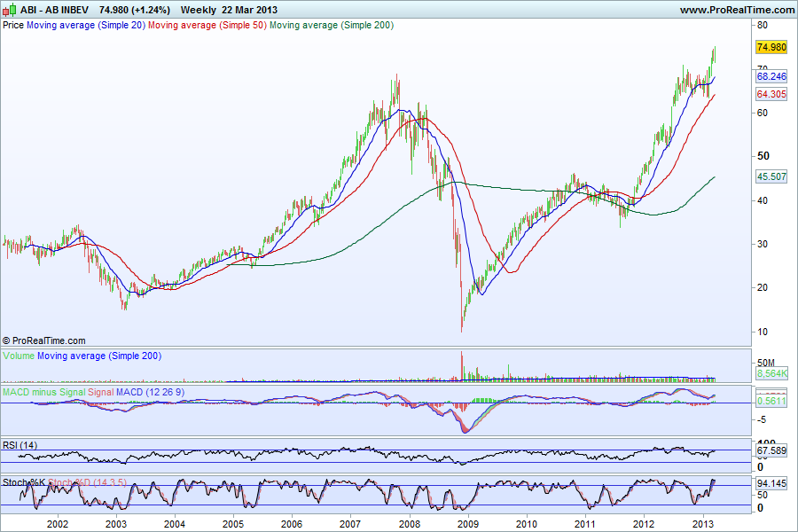This screenshot has width=798, height=532.
Task: Click the green 45.507 value tag
Action: [771, 176]
